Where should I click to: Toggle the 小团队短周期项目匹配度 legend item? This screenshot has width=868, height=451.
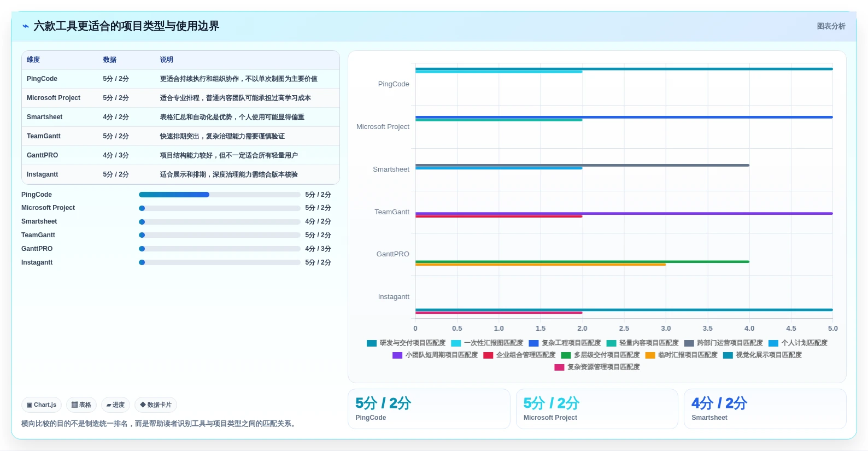tap(435, 355)
